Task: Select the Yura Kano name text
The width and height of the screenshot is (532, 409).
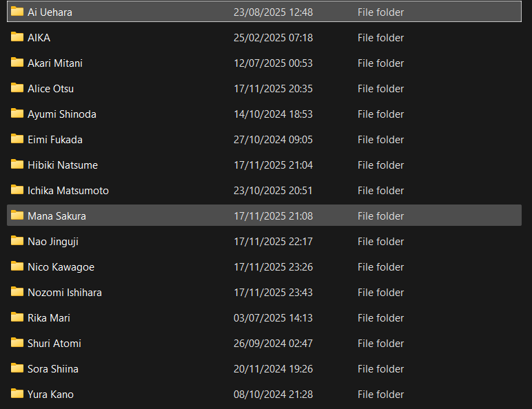Action: pos(50,395)
